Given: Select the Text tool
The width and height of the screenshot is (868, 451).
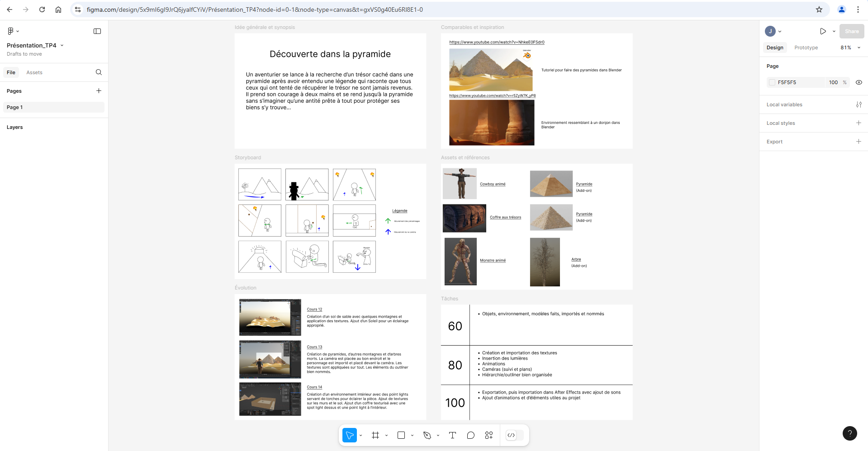Looking at the screenshot, I should (452, 435).
